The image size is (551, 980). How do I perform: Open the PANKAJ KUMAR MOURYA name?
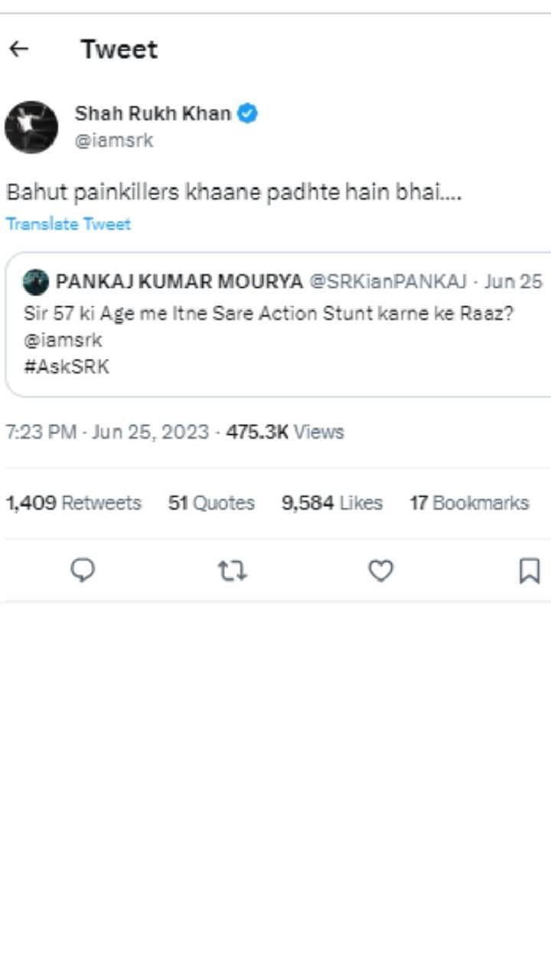[179, 283]
